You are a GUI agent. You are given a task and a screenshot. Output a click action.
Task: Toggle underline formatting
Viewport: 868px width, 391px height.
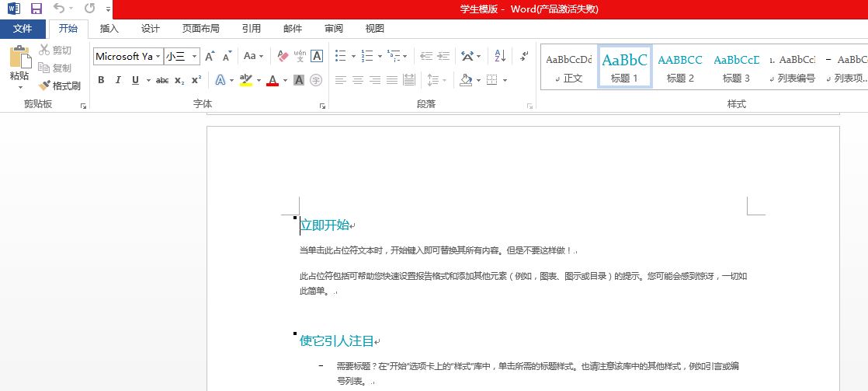tap(135, 80)
